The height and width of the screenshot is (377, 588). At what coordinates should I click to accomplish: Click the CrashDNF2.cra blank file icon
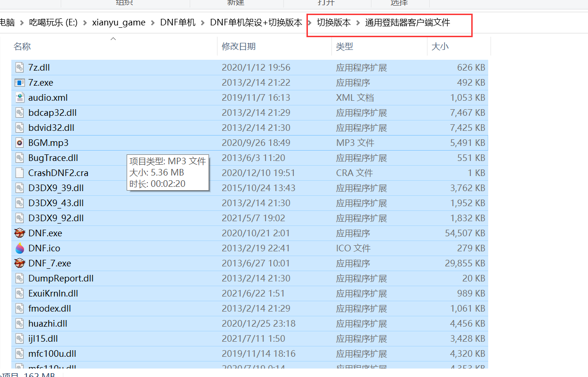[x=19, y=173]
